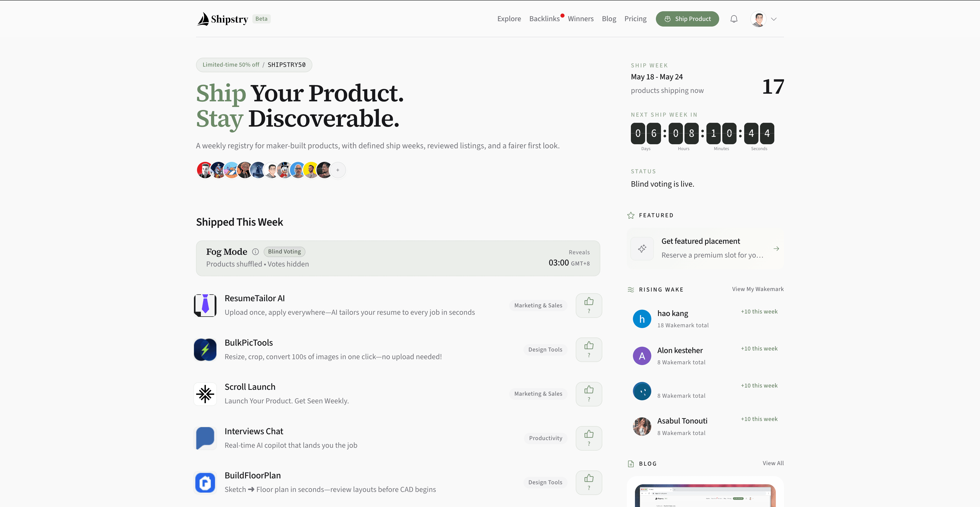Open the BulkPicTools listing title
This screenshot has width=980, height=507.
248,343
